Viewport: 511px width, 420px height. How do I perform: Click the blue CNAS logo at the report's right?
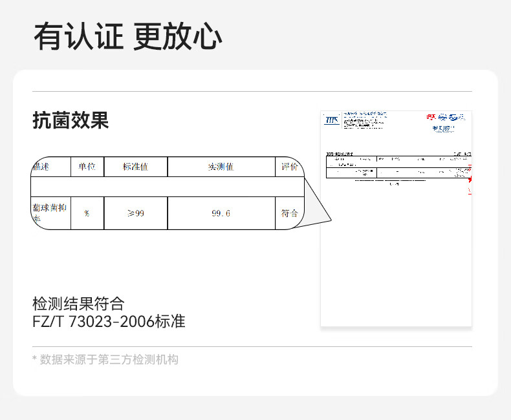[457, 117]
